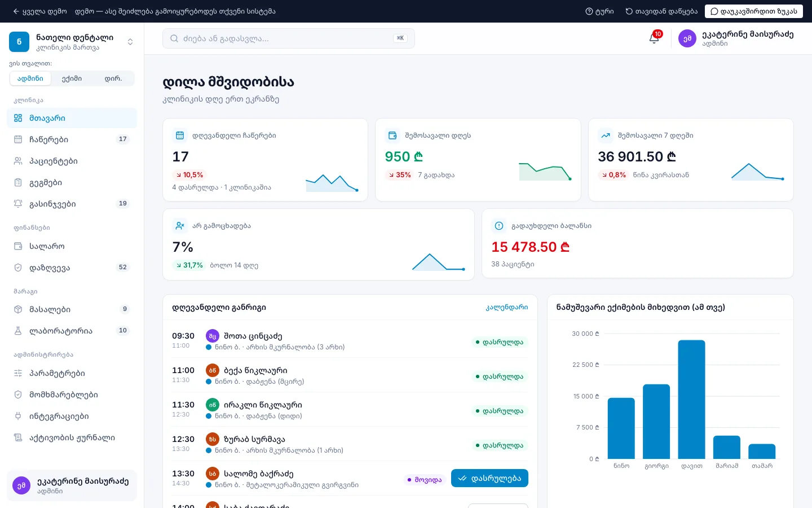Switch role view to დირ.
812x508 pixels.
pos(113,78)
